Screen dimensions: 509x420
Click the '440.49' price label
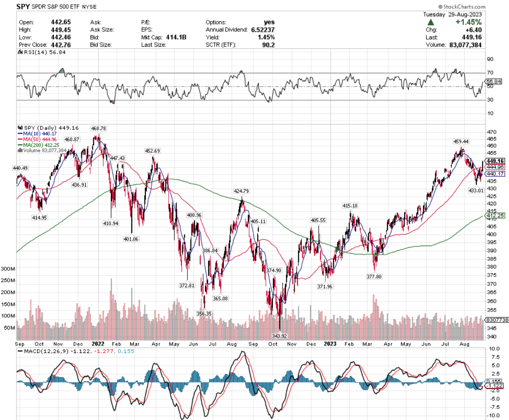pos(20,168)
